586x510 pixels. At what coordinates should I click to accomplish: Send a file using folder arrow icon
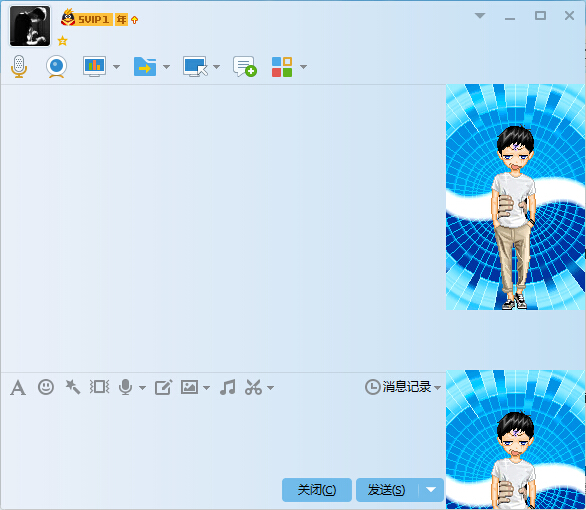point(145,67)
